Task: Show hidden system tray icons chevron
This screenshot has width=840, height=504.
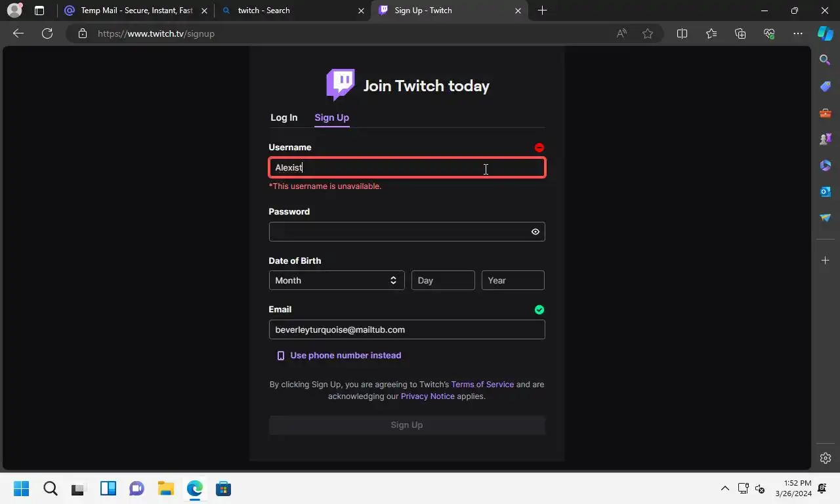Action: click(x=725, y=488)
